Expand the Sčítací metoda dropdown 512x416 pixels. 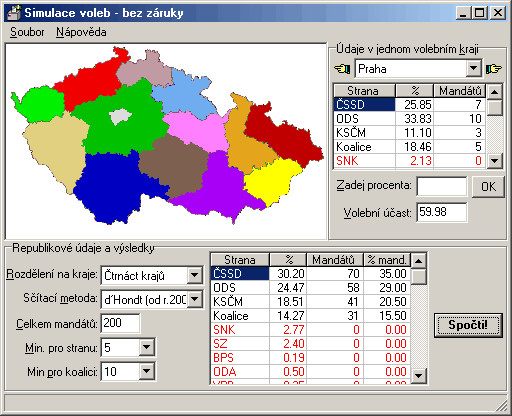pyautogui.click(x=194, y=299)
